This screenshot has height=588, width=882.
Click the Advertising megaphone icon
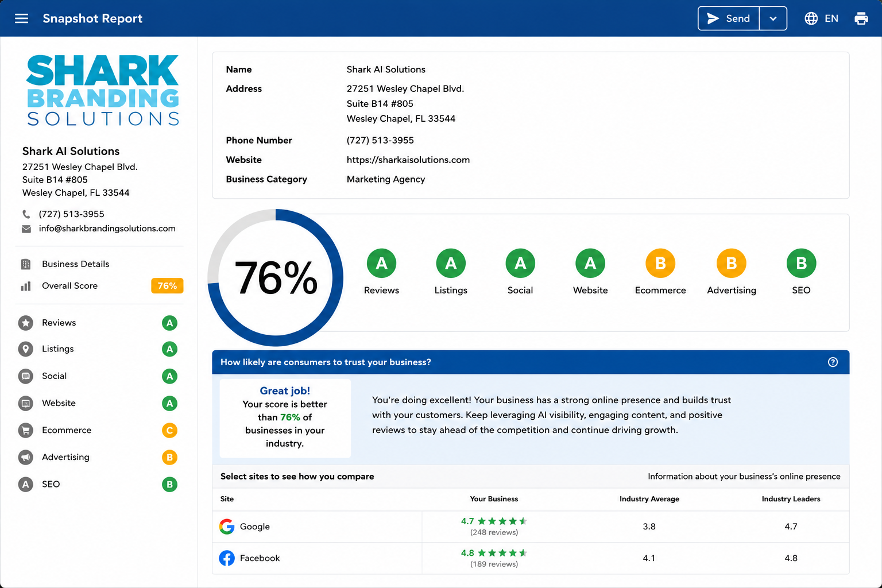tap(26, 457)
